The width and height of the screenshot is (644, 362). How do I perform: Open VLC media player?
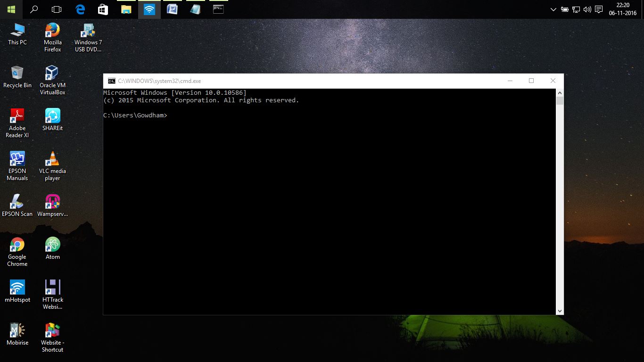pos(52,158)
